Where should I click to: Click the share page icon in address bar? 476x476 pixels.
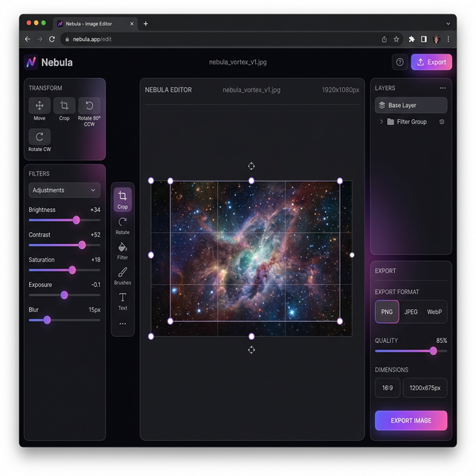pos(385,39)
